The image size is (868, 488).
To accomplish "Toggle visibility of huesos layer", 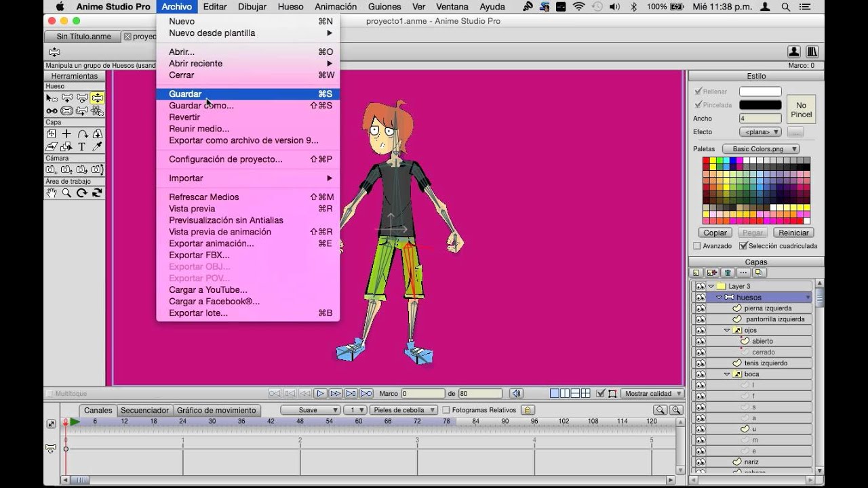I will (x=700, y=298).
